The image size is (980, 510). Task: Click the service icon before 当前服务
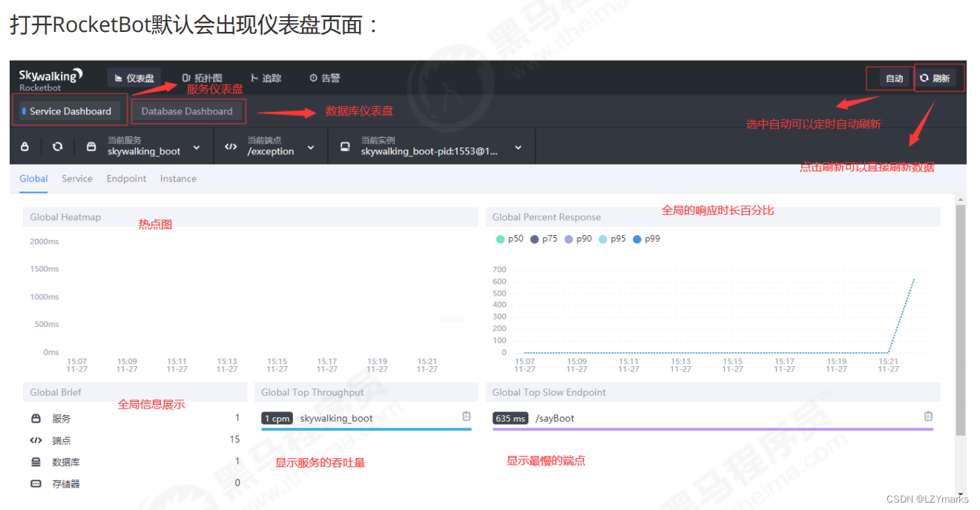(91, 147)
